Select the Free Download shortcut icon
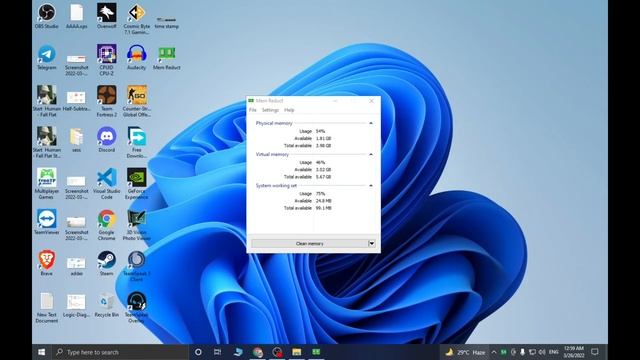Image resolution: width=640 pixels, height=360 pixels. point(137,142)
